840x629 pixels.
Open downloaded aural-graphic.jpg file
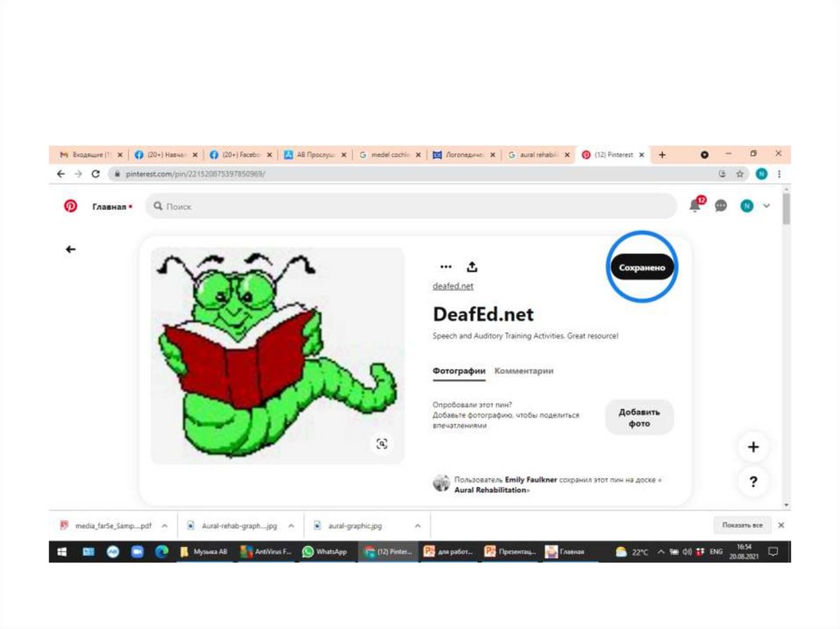pos(354,526)
